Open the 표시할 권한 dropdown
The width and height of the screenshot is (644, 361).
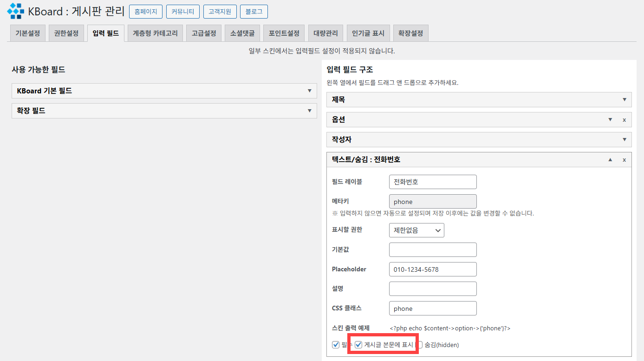click(x=416, y=230)
